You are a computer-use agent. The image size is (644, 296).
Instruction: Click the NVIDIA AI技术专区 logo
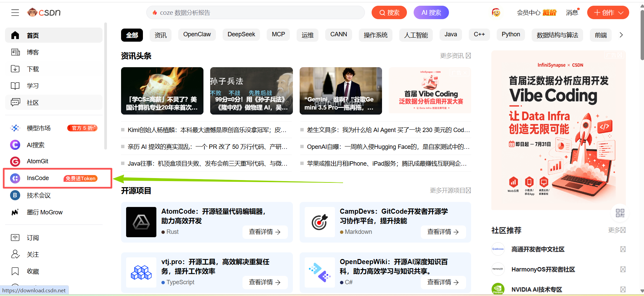click(x=498, y=289)
